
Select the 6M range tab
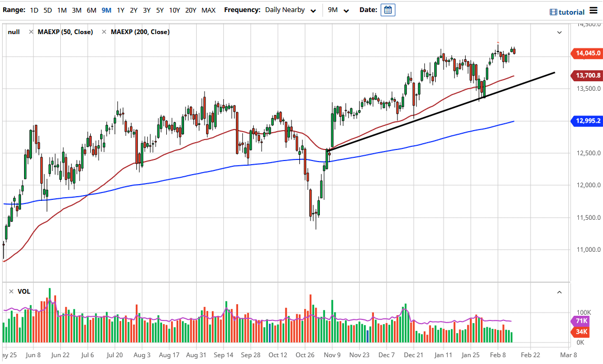click(x=91, y=9)
